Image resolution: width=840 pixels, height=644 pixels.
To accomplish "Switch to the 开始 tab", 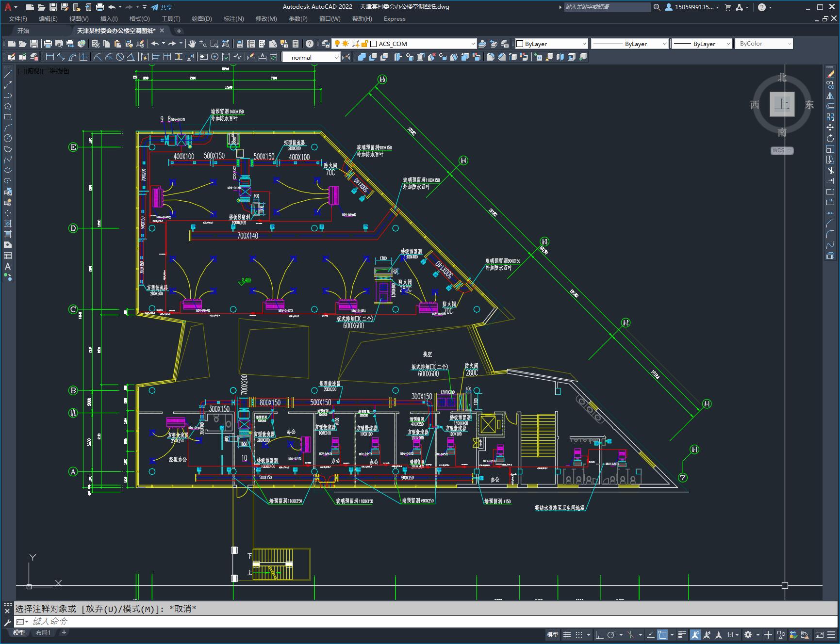I will (23, 31).
